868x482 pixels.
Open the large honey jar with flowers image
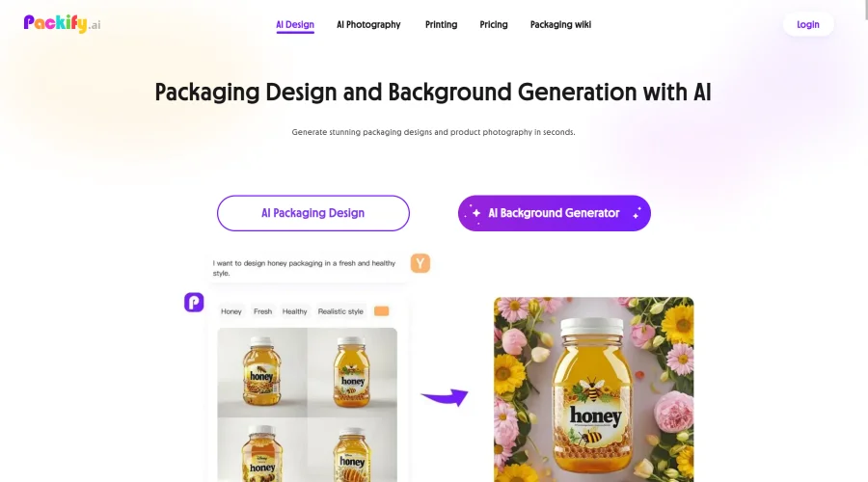pyautogui.click(x=593, y=389)
